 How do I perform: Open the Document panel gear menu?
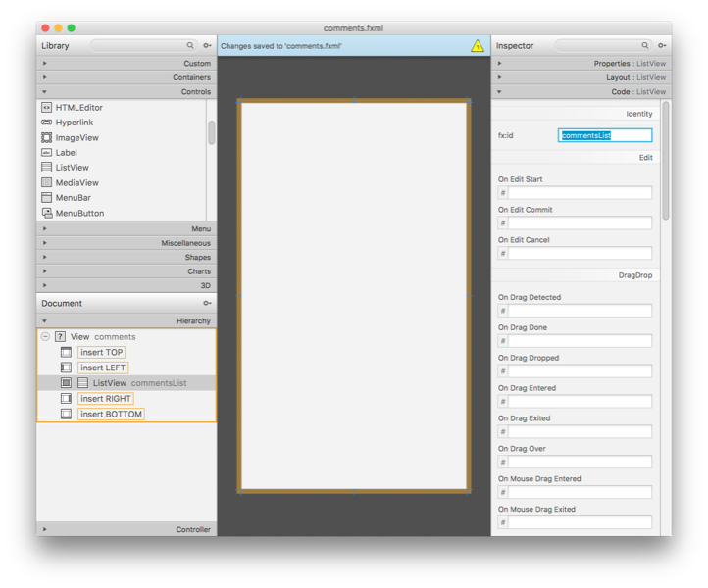point(207,304)
